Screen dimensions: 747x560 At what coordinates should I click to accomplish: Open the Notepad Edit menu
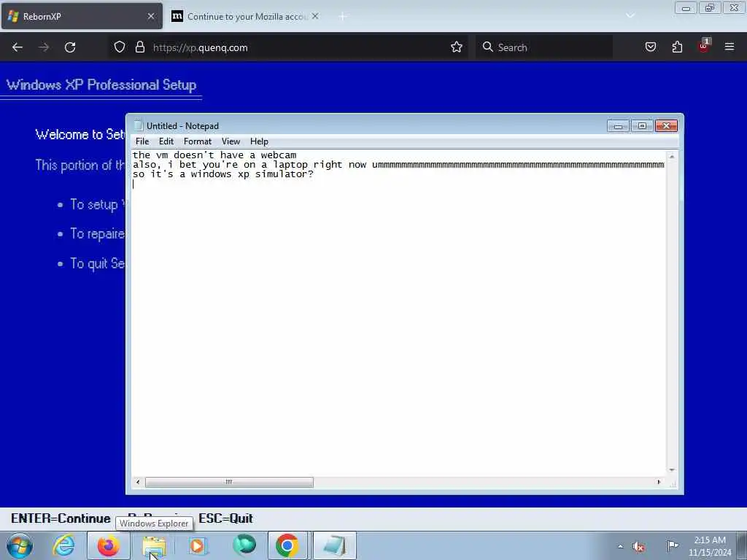pos(166,141)
